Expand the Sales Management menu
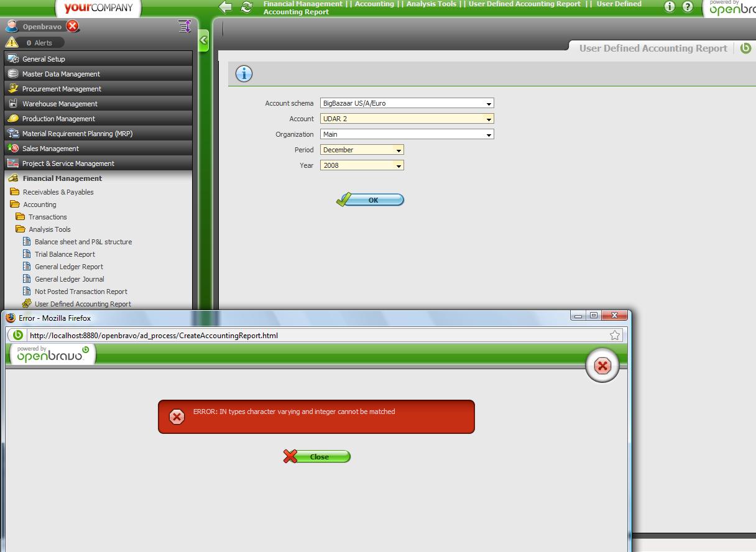The width and height of the screenshot is (756, 552). [x=98, y=149]
